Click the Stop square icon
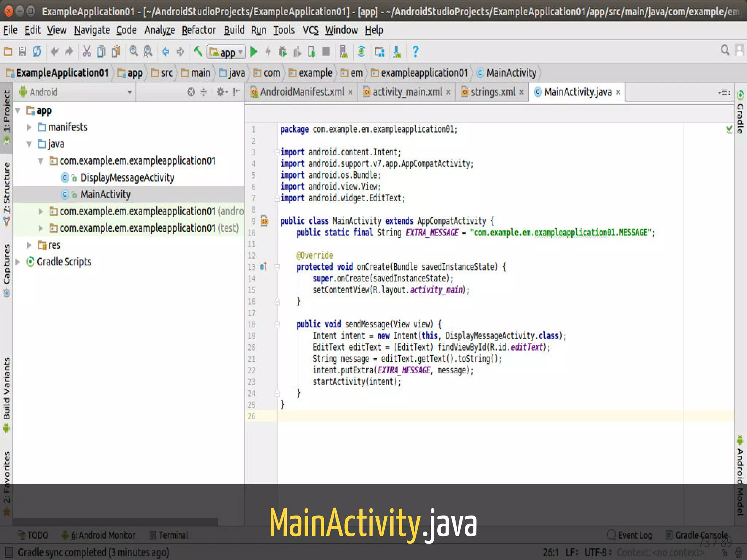 point(326,51)
